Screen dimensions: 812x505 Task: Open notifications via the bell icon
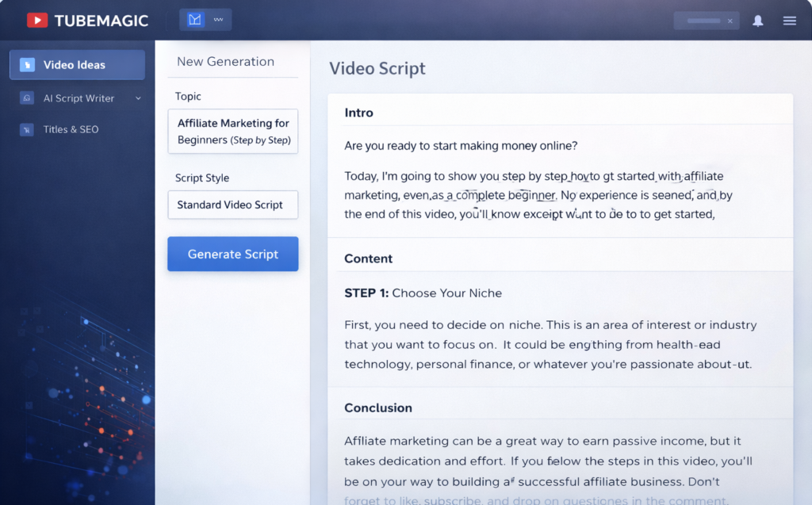757,20
